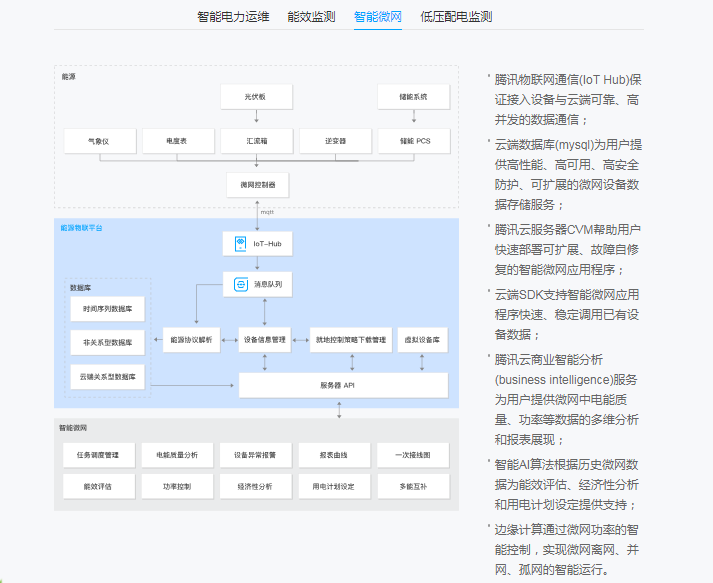Go to the 低压配电监测 tab
Screen dimensions: 713x583
click(456, 17)
